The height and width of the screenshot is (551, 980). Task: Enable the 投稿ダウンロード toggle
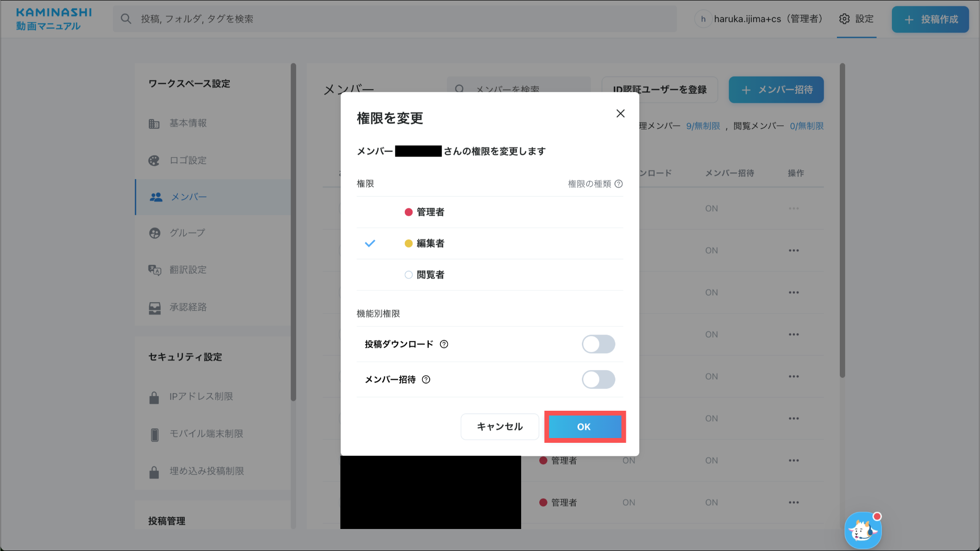[x=598, y=344]
